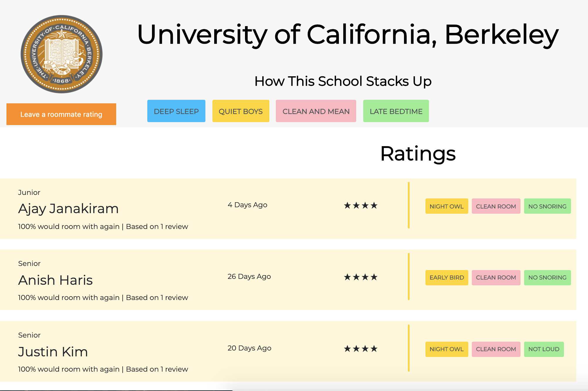The image size is (588, 391).
Task: Select the QUIET BOYS school tag
Action: click(x=241, y=111)
